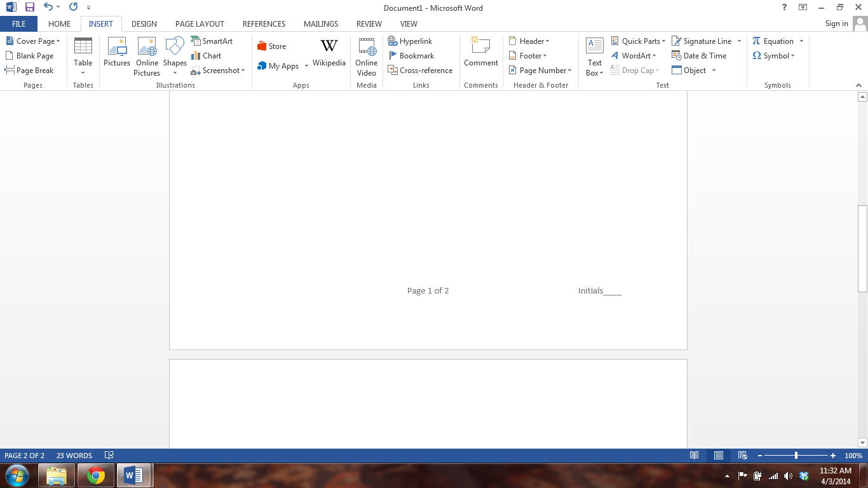
Task: Collapse the ribbon arrow
Action: click(859, 85)
